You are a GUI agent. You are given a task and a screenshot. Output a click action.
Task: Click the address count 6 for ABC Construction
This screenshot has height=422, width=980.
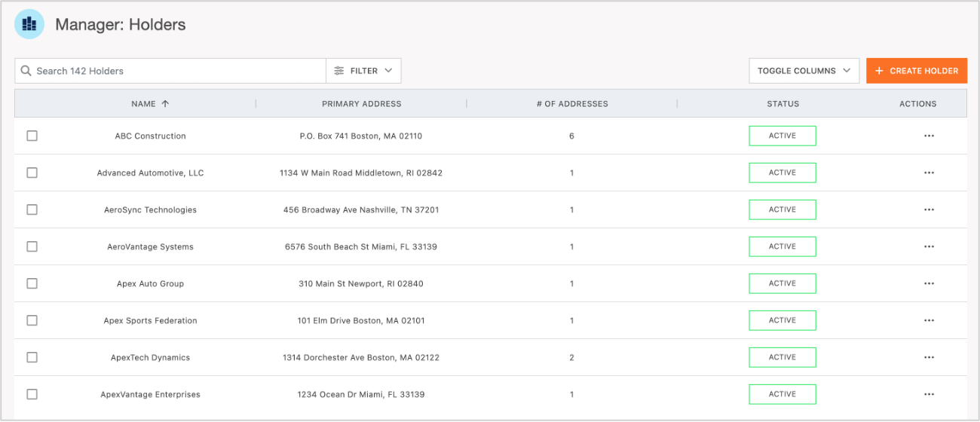[572, 136]
